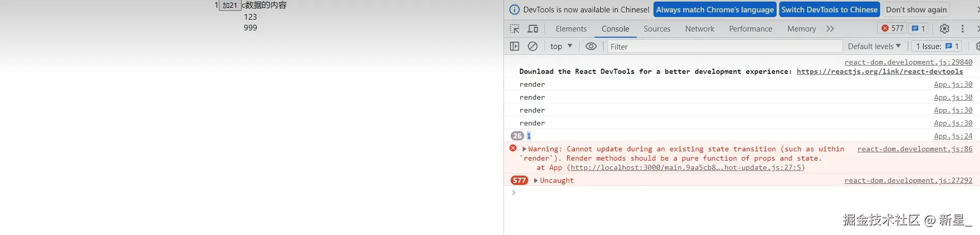Click the Download the React DevTools message
Screen dimensions: 980x235
[x=655, y=71]
